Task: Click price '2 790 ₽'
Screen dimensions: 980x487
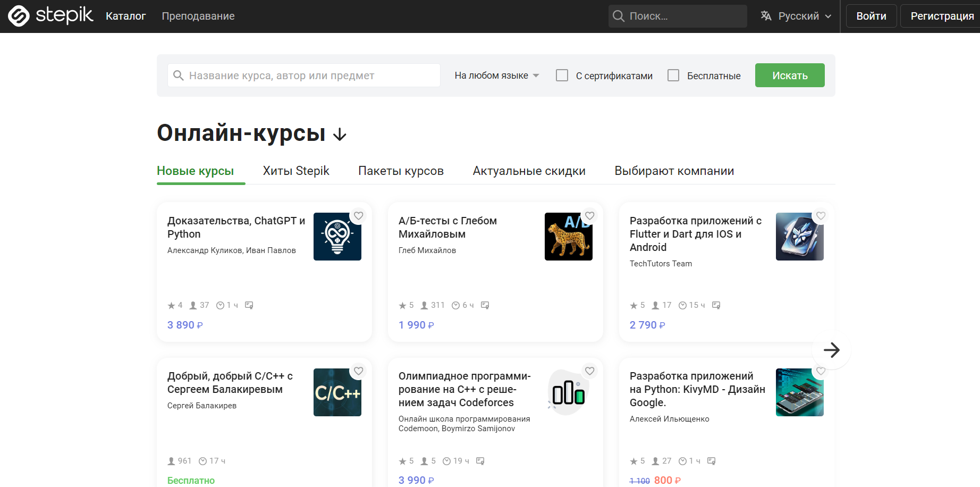Action: pyautogui.click(x=647, y=325)
